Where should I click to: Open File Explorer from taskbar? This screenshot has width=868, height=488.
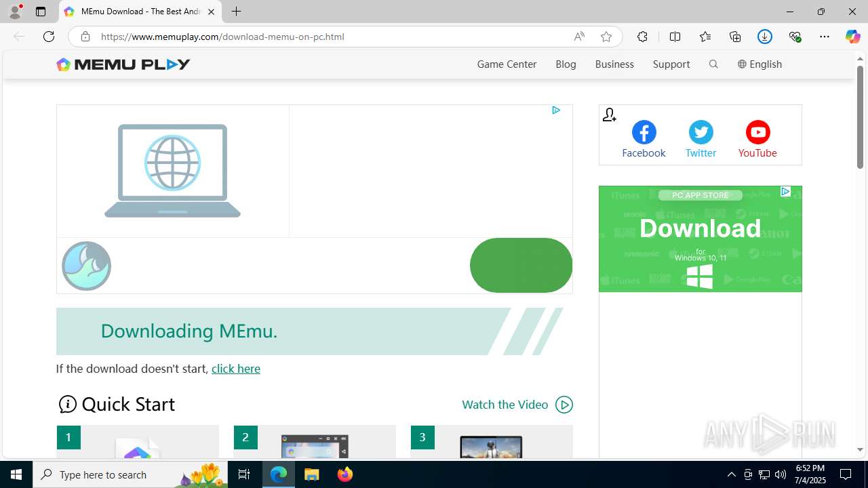[x=312, y=474]
